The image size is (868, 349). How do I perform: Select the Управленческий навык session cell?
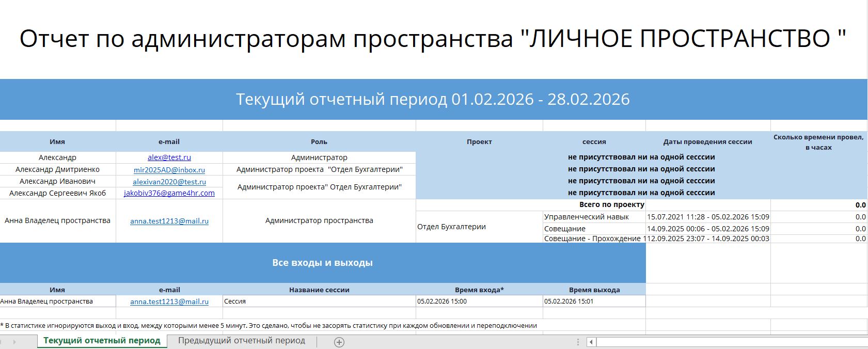coord(587,217)
